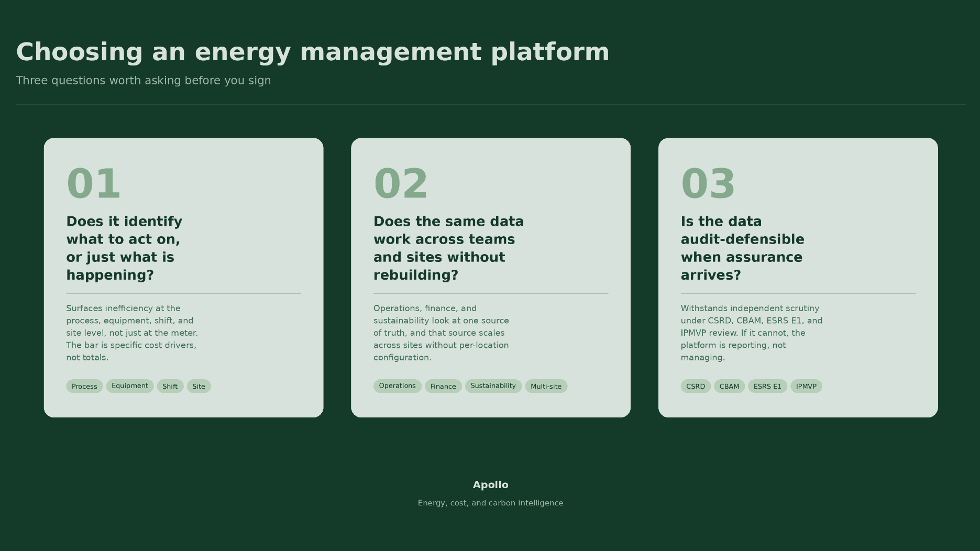980x551 pixels.
Task: Select the Equipment tag
Action: click(x=130, y=386)
